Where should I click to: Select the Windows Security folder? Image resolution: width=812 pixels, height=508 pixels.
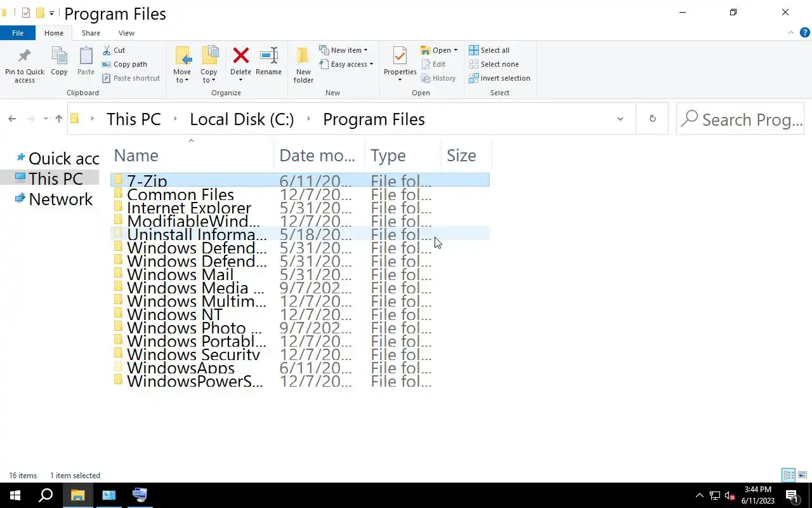click(300, 354)
